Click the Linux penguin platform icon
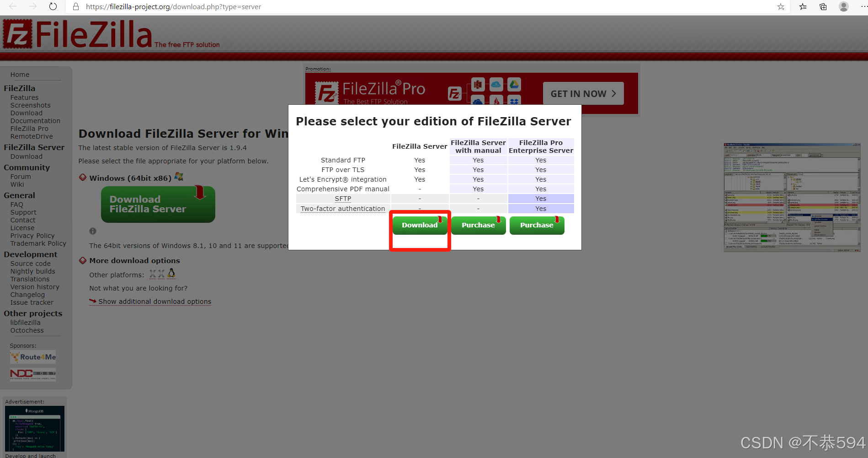The height and width of the screenshot is (458, 868). (x=171, y=273)
